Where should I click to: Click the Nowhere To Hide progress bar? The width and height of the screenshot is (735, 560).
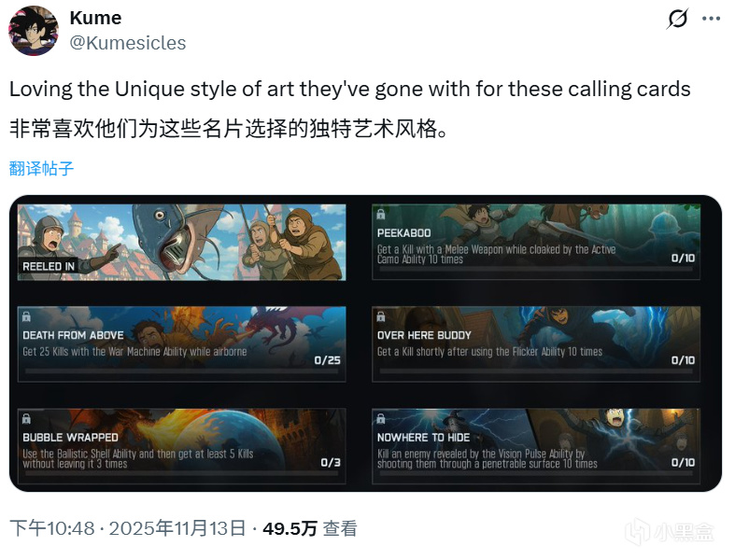click(x=537, y=473)
